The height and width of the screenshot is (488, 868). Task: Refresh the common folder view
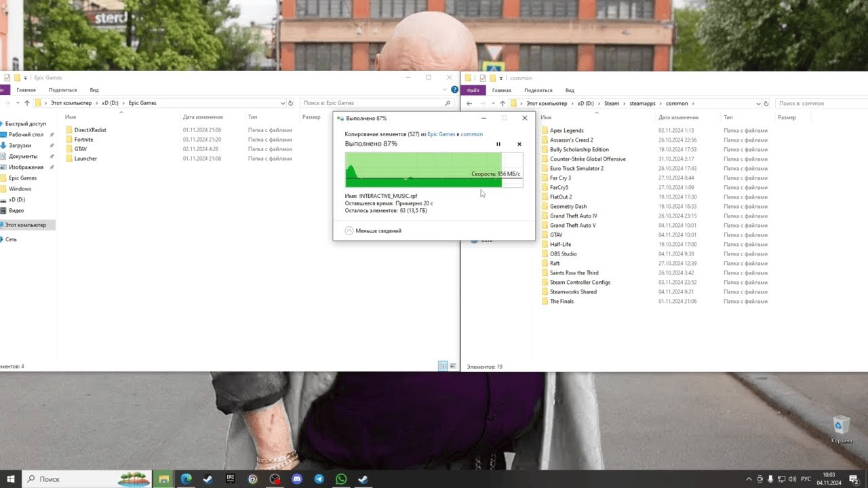point(767,104)
